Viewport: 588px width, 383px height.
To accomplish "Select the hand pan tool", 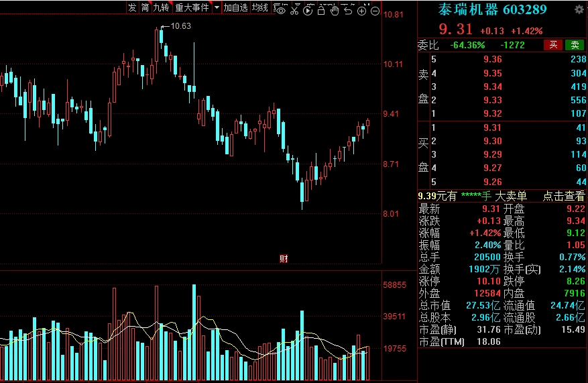I will (335, 9).
